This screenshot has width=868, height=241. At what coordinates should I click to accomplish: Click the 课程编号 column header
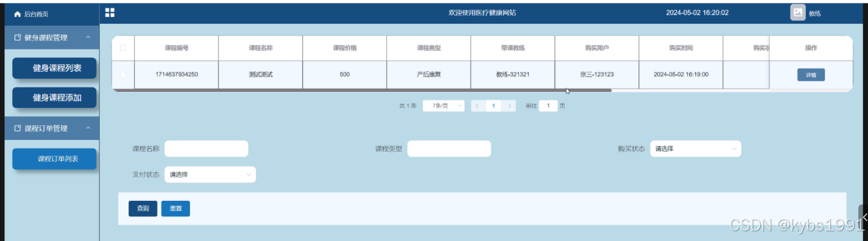tap(177, 48)
